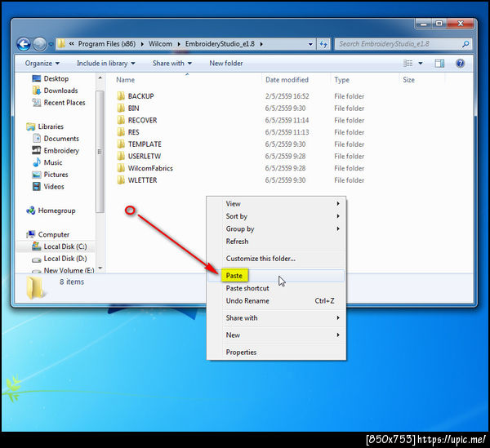
Task: Click the Forward navigation arrow button
Action: [39, 44]
